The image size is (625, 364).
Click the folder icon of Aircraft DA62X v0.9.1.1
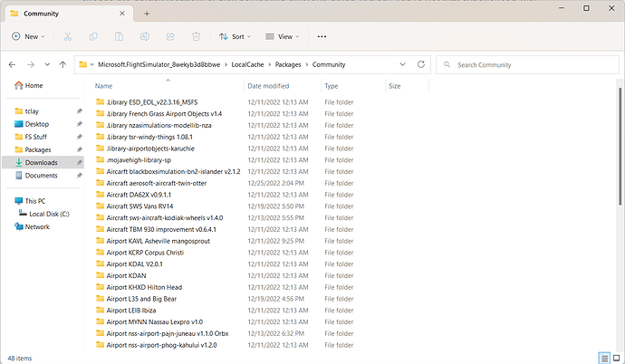pyautogui.click(x=100, y=195)
